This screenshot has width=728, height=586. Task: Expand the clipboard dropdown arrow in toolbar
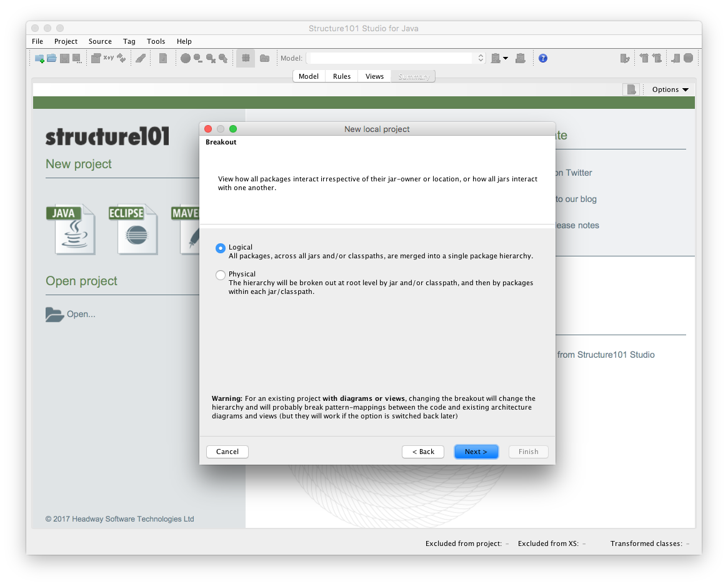pyautogui.click(x=506, y=58)
